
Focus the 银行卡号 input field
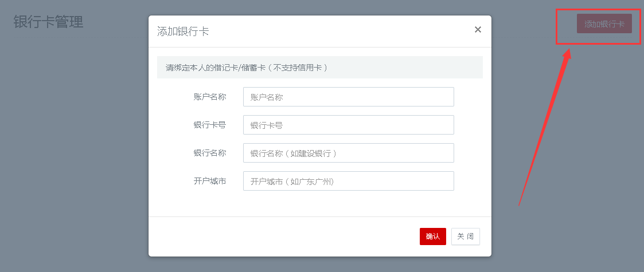[348, 125]
